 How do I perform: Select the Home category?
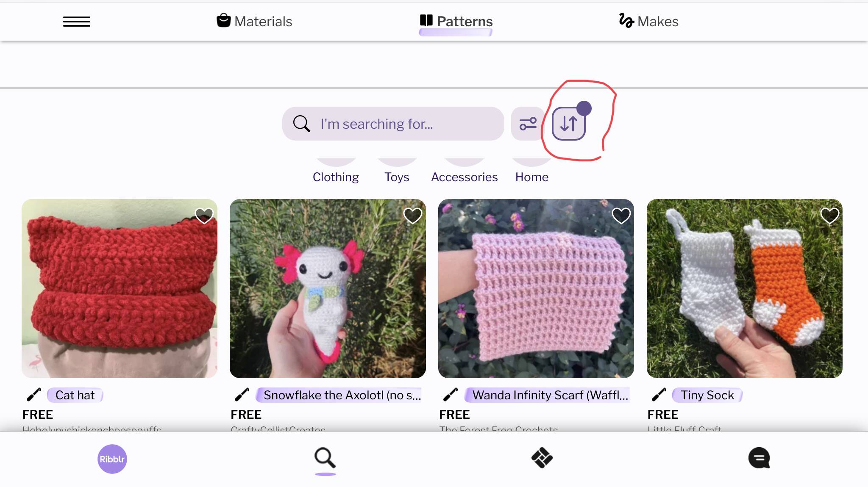point(532,177)
